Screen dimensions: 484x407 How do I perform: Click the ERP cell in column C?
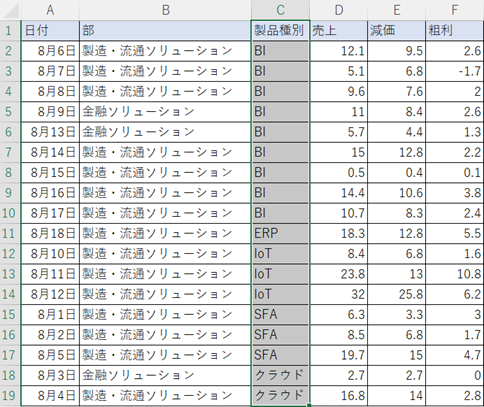tap(280, 233)
